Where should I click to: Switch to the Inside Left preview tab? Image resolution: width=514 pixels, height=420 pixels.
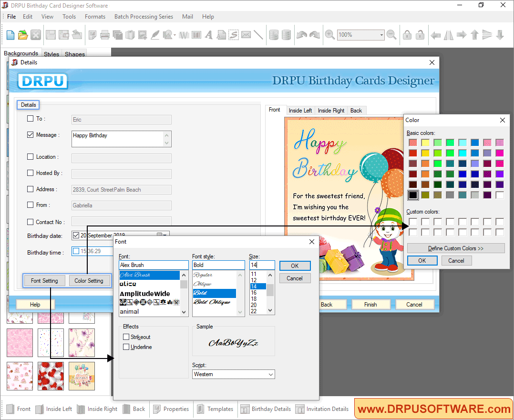point(300,111)
